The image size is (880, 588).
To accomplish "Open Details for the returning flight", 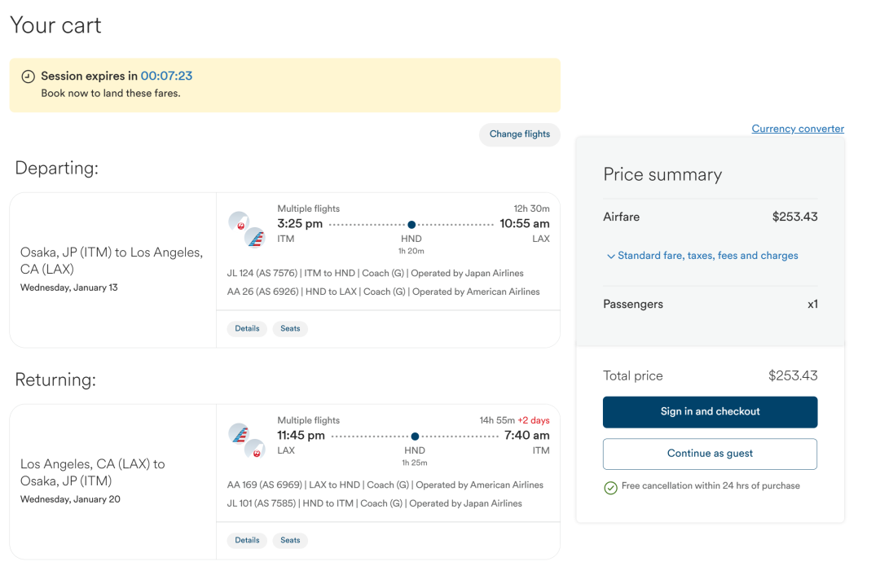I will pyautogui.click(x=247, y=540).
